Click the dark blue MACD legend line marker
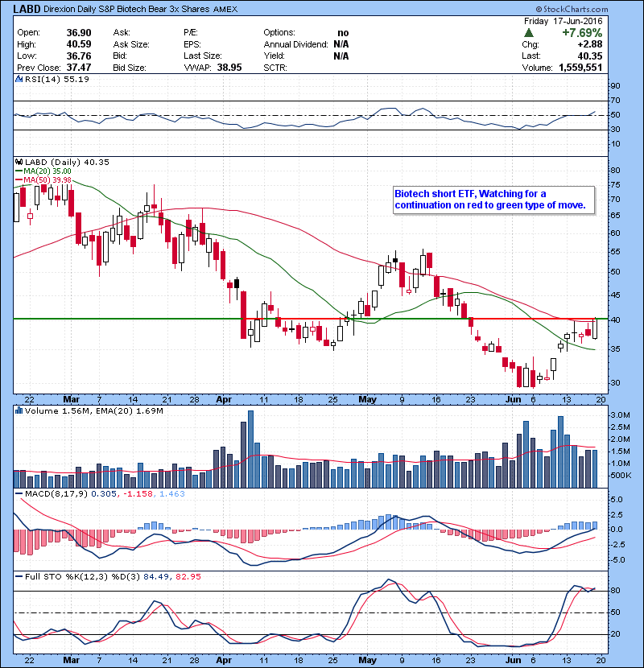644x668 pixels. coord(19,494)
